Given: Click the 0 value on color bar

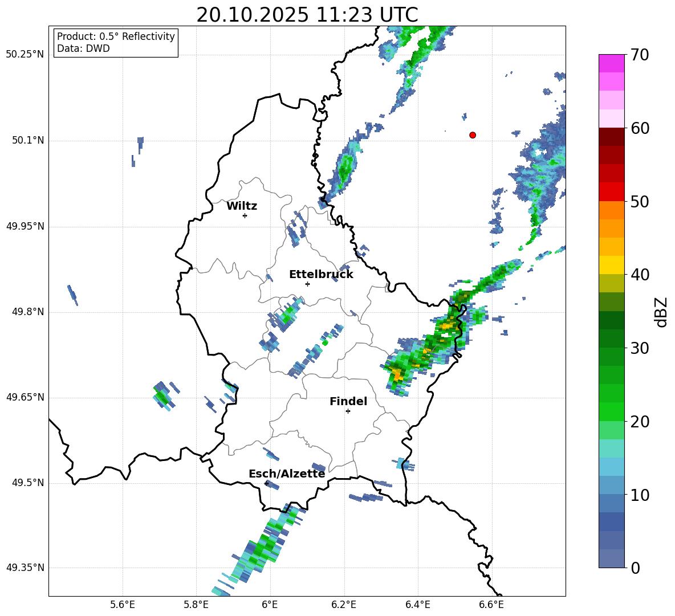Looking at the screenshot, I should tap(635, 568).
